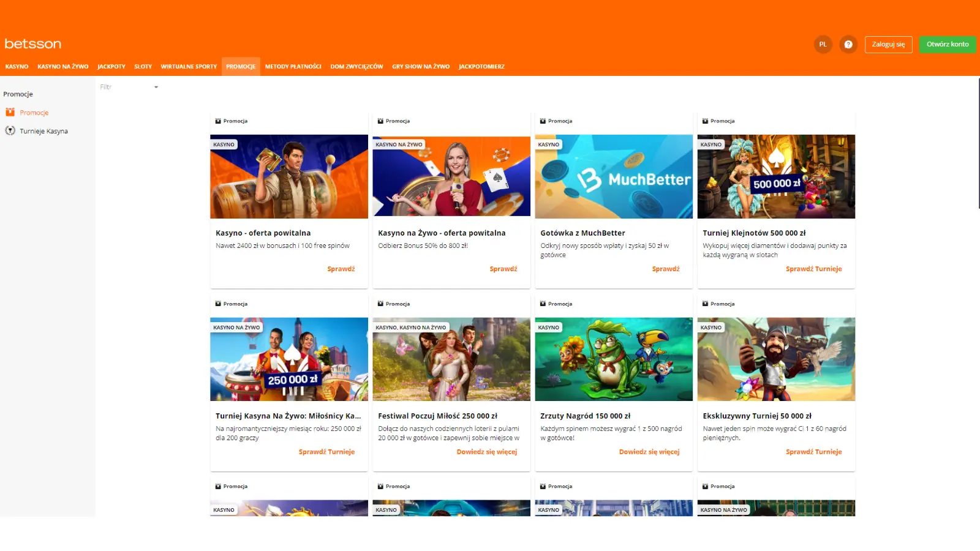Viewport: 980px width, 551px height.
Task: Click Sprawdź Turnieje under Turniej Klejnotów
Action: [x=814, y=269]
